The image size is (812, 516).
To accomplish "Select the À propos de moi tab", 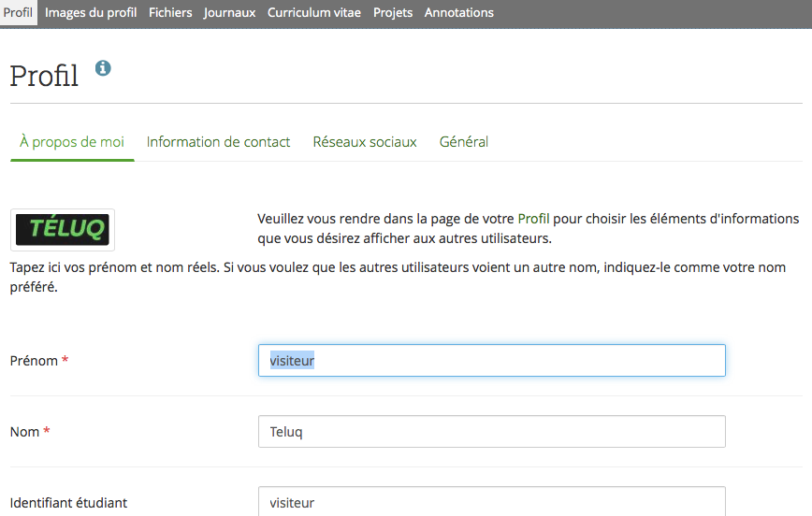I will [x=72, y=142].
